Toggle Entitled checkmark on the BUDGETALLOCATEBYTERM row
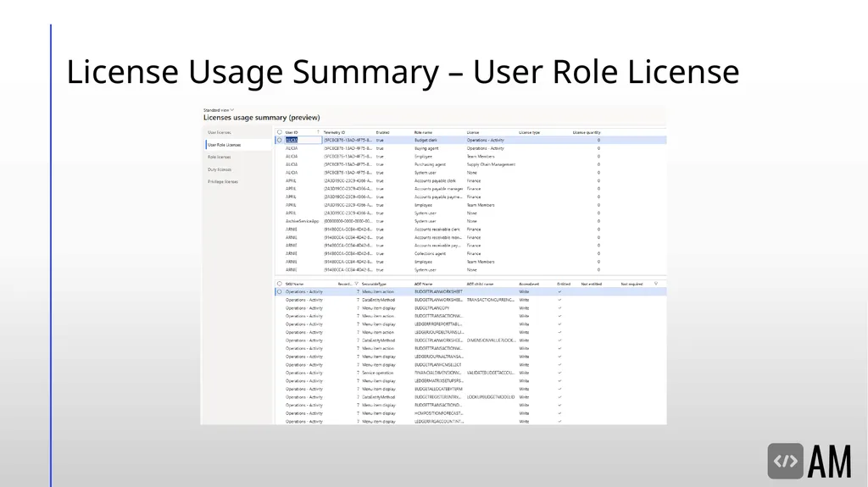The height and width of the screenshot is (487, 868). click(x=559, y=389)
